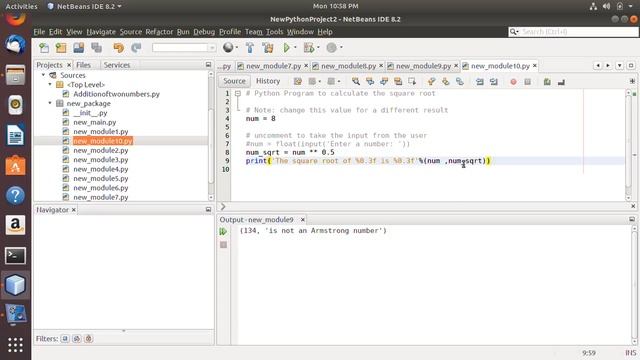The height and width of the screenshot is (360, 640).
Task: Click the Shift Line Left icon
Action: (x=480, y=82)
